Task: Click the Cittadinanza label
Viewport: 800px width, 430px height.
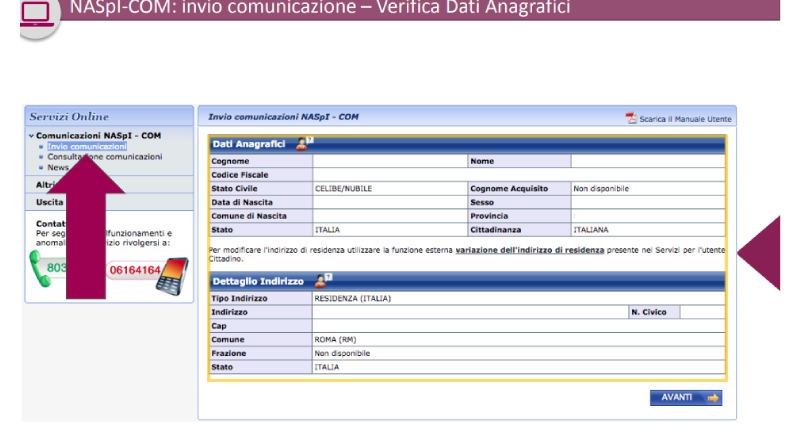Action: coord(495,230)
